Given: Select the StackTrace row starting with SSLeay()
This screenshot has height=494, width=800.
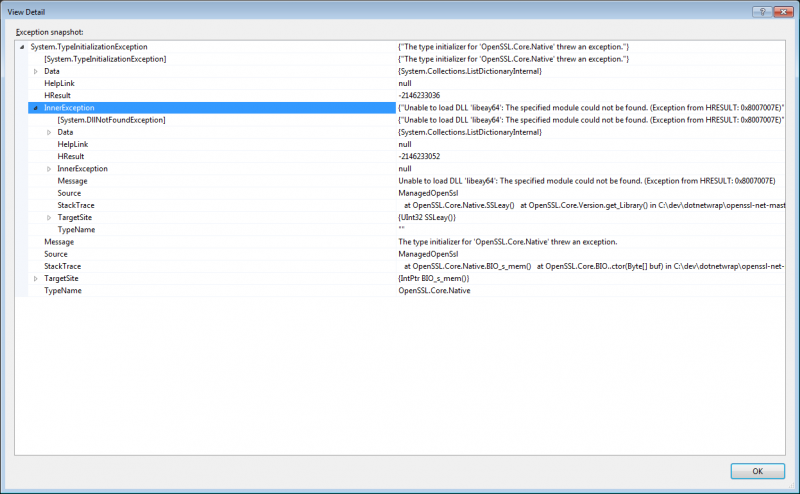Looking at the screenshot, I should [x=76, y=205].
